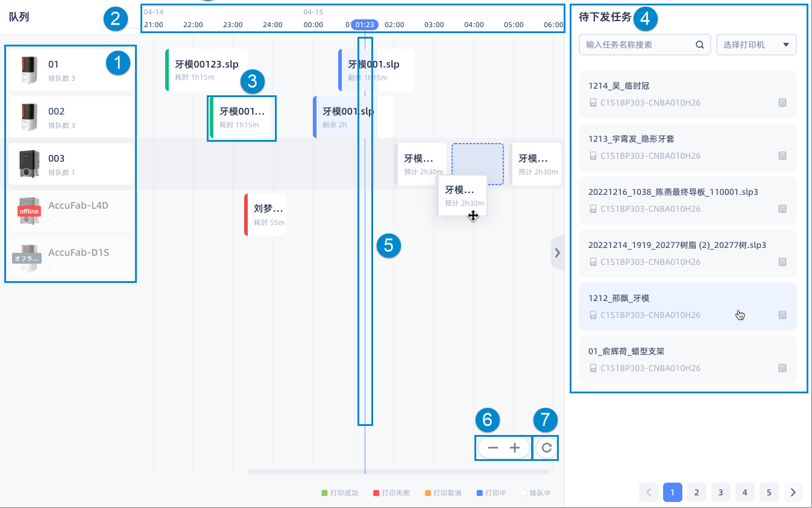Open the 选择打印机 dropdown
Viewport: 812px width, 508px height.
(756, 45)
